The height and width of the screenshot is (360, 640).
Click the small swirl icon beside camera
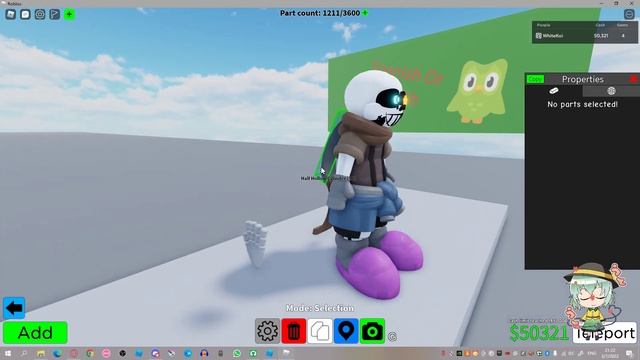[x=392, y=337]
